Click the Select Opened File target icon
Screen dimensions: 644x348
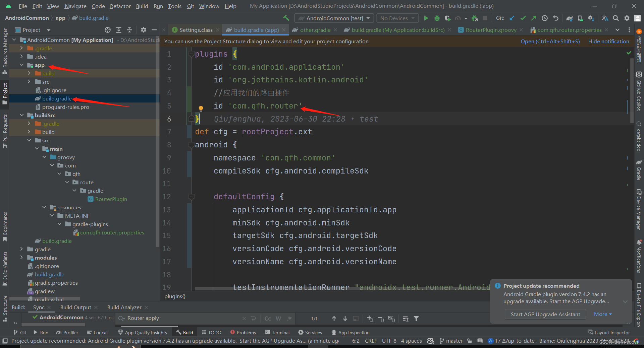pyautogui.click(x=108, y=30)
